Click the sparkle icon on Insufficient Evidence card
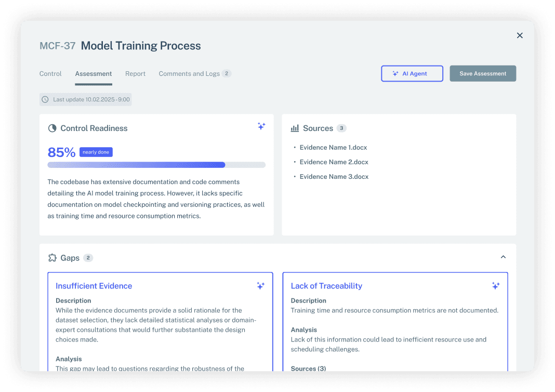This screenshot has height=392, width=555. click(x=260, y=286)
